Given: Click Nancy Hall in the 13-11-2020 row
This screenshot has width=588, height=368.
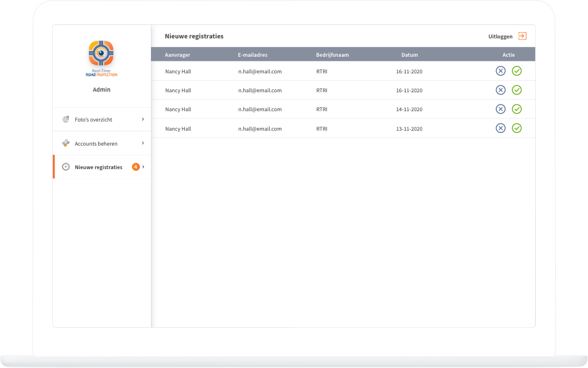Looking at the screenshot, I should (x=178, y=129).
